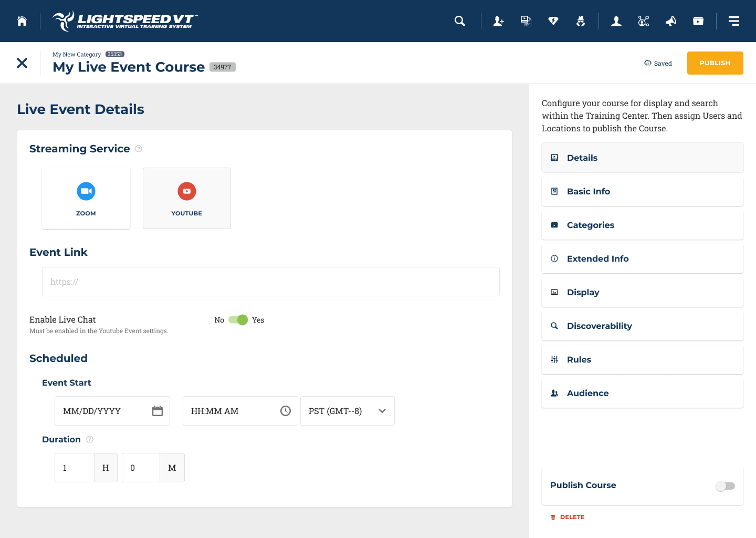756x538 pixels.
Task: Enable the Publish Course toggle
Action: [x=726, y=486]
